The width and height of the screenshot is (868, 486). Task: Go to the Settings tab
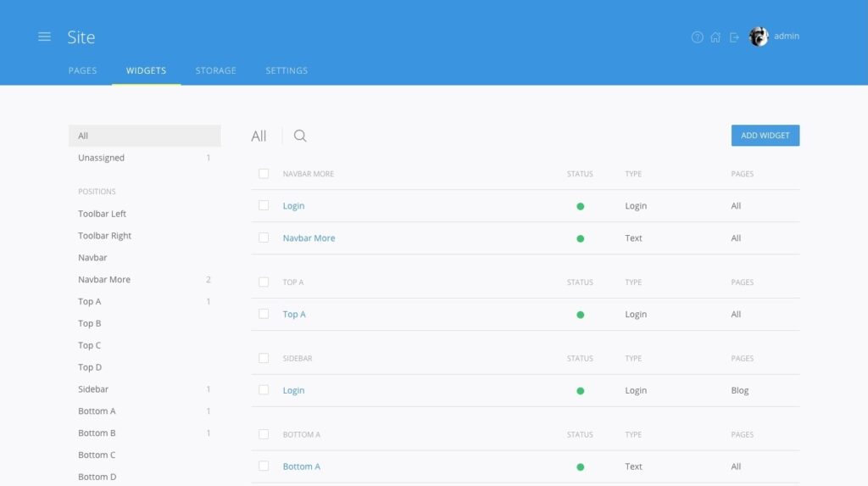287,70
